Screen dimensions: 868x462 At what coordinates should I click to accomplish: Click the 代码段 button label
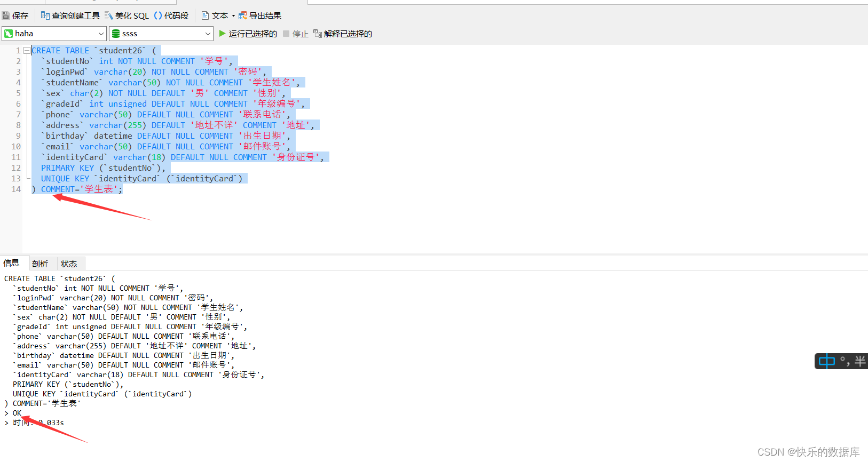tap(176, 16)
